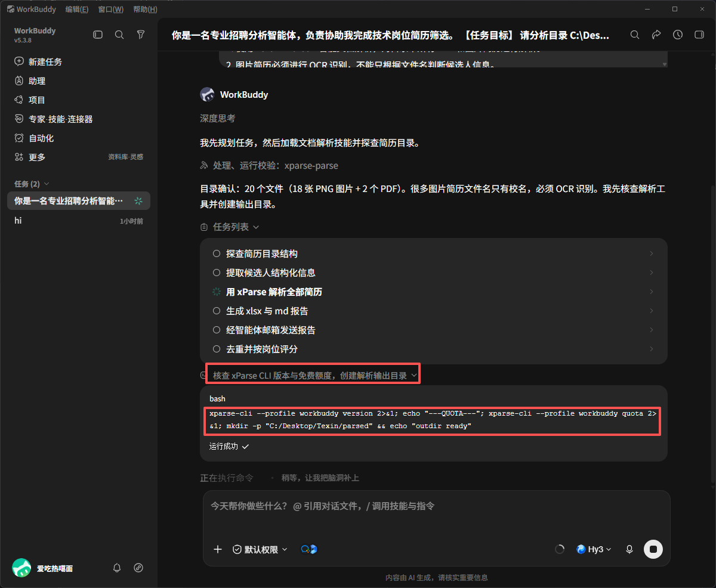Expand task 探查简历目录结构
The width and height of the screenshot is (716, 588).
click(434, 253)
